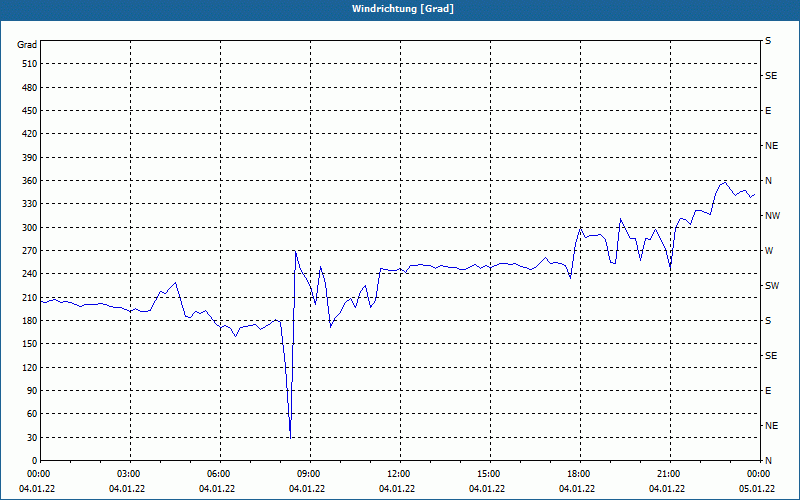Click the '21:00' time label
Viewport: 800px width, 500px height.
point(668,474)
